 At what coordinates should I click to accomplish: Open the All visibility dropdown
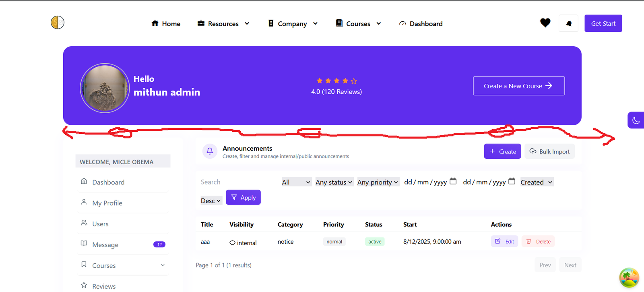(x=296, y=182)
